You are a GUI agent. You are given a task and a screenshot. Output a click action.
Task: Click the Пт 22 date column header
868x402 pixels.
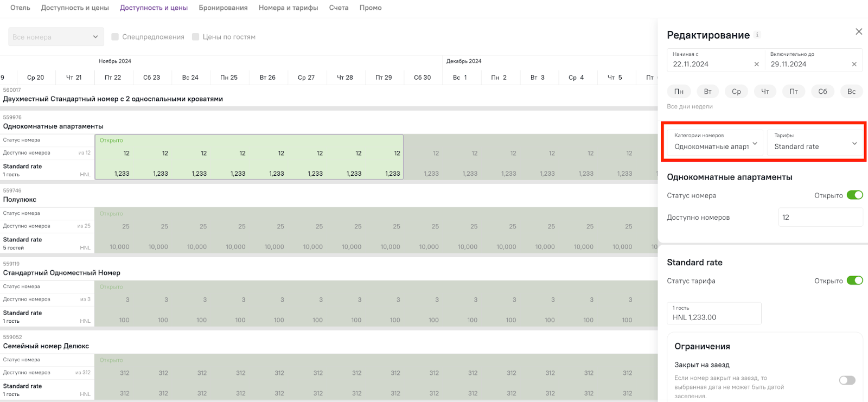[113, 78]
